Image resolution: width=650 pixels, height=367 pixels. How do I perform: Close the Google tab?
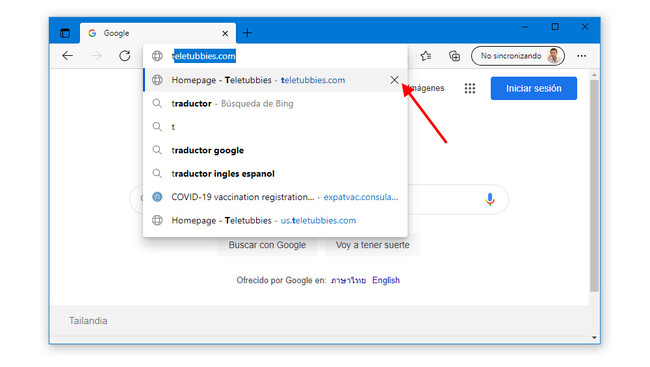[x=225, y=33]
